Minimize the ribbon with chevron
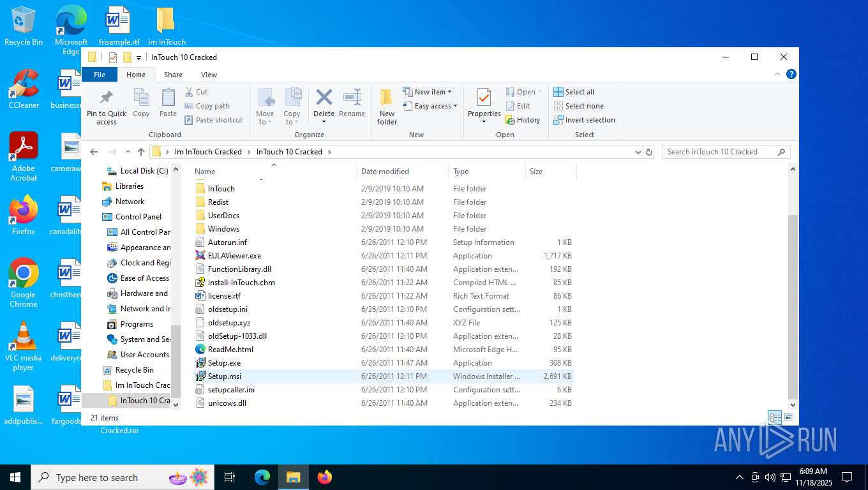The height and width of the screenshot is (490, 868). click(778, 75)
